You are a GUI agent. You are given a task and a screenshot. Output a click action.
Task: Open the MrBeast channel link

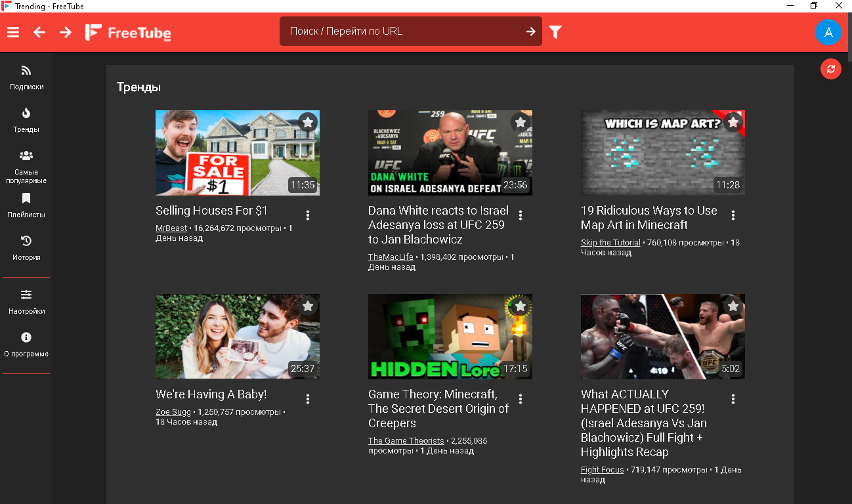(x=171, y=228)
